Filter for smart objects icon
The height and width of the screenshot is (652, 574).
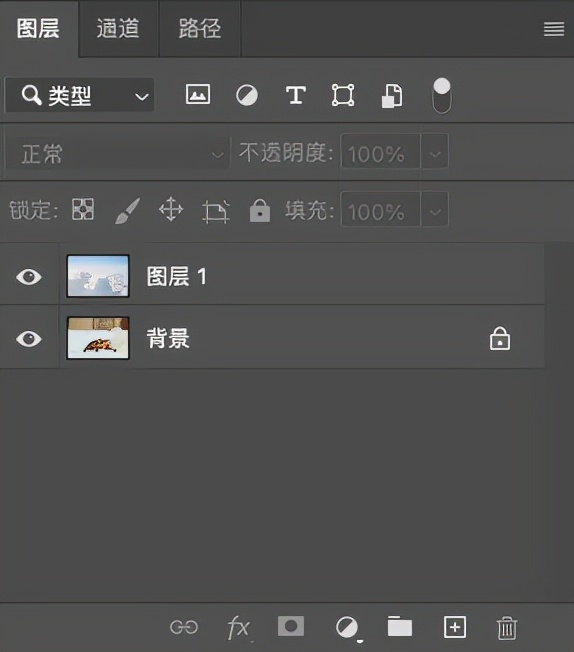click(x=392, y=96)
